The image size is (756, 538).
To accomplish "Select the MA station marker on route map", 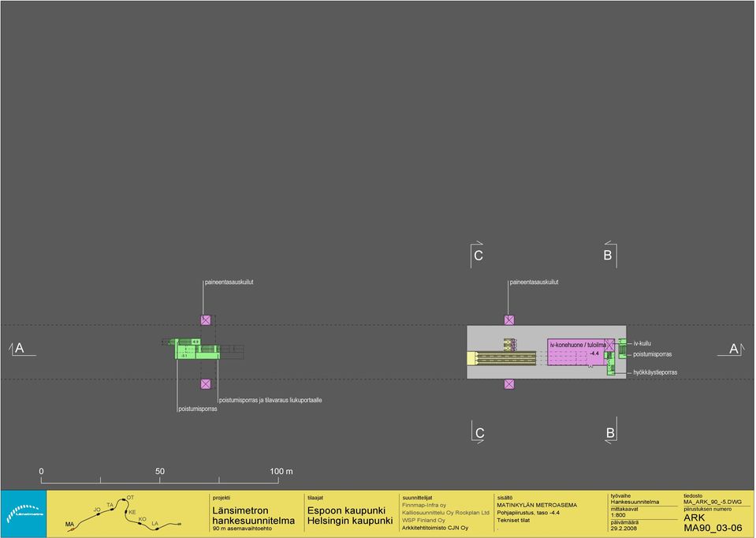I will coord(72,529).
